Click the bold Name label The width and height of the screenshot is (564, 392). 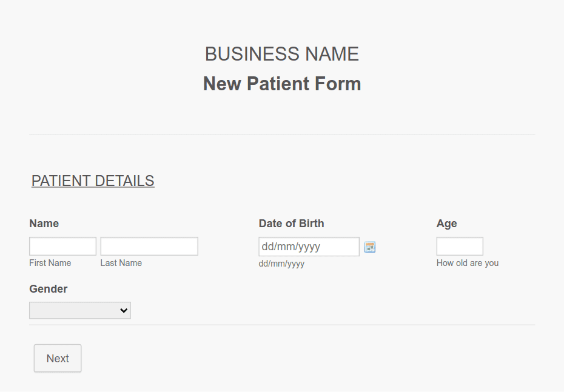(x=44, y=224)
